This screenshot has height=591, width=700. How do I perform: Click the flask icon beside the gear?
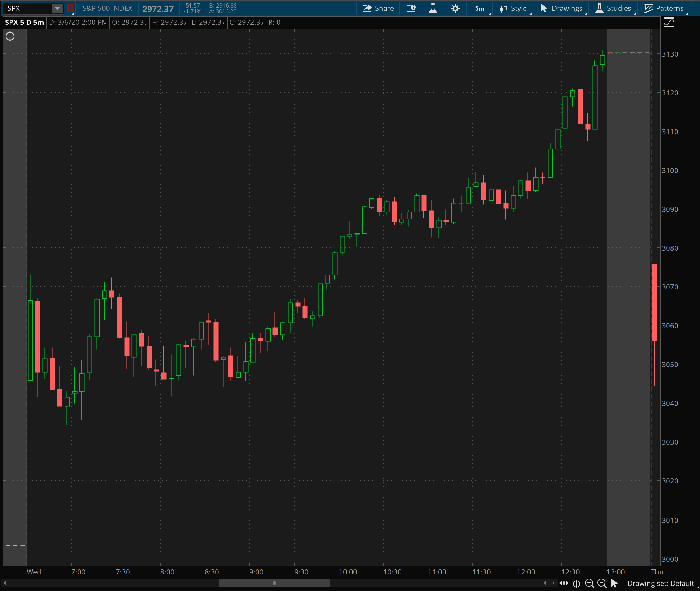pos(433,8)
